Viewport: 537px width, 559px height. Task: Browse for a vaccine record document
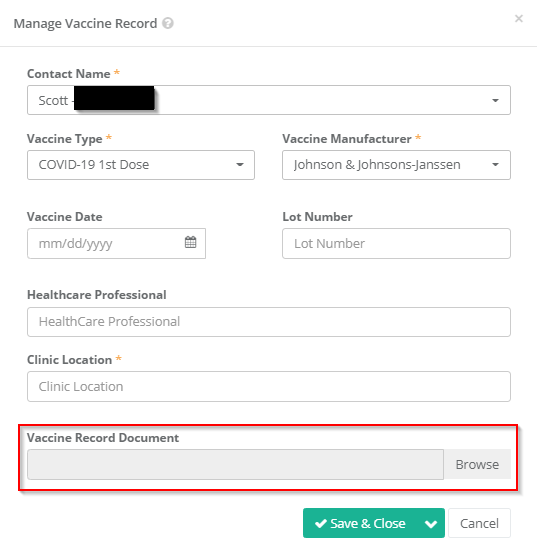477,465
